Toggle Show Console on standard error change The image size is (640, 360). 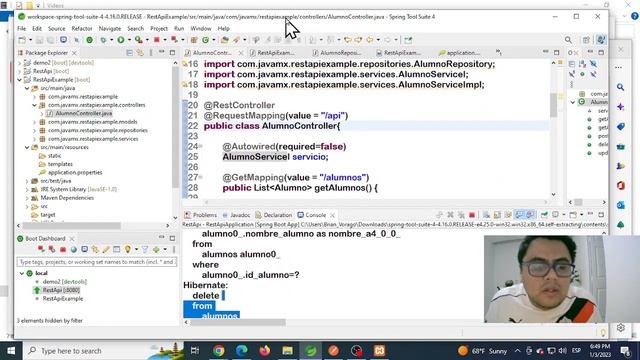coord(530,215)
